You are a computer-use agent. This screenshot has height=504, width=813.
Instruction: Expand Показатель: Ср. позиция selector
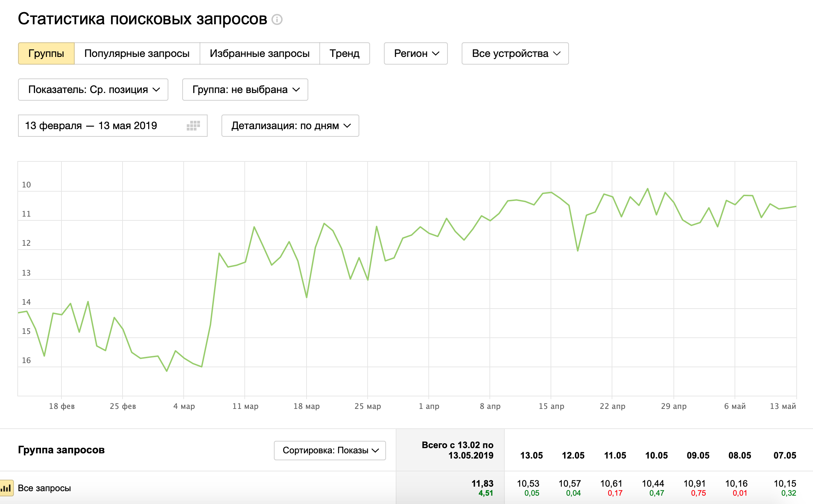tap(93, 90)
